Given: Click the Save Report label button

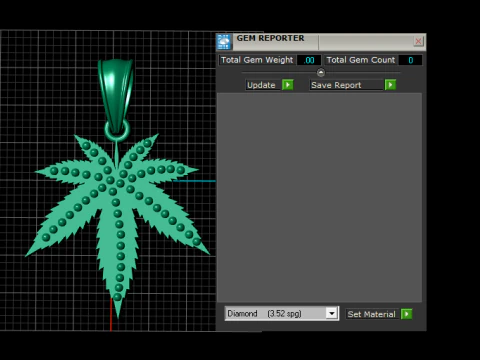Looking at the screenshot, I should [346, 85].
